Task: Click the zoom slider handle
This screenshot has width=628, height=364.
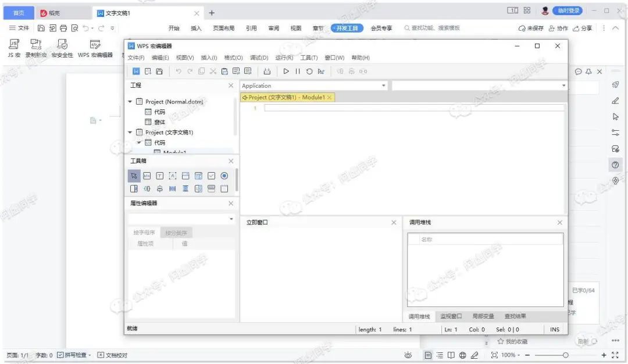Action: click(x=566, y=355)
